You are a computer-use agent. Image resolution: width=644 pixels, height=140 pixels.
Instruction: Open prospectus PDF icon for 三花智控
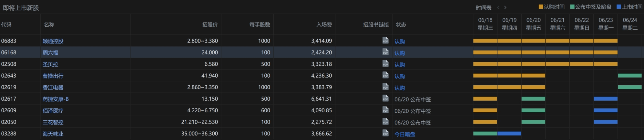click(x=385, y=122)
